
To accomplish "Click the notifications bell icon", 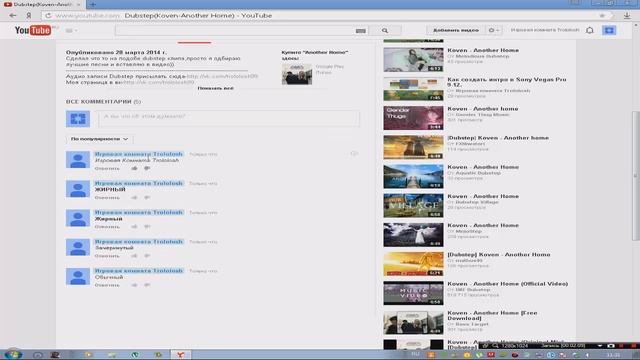I will [x=590, y=30].
